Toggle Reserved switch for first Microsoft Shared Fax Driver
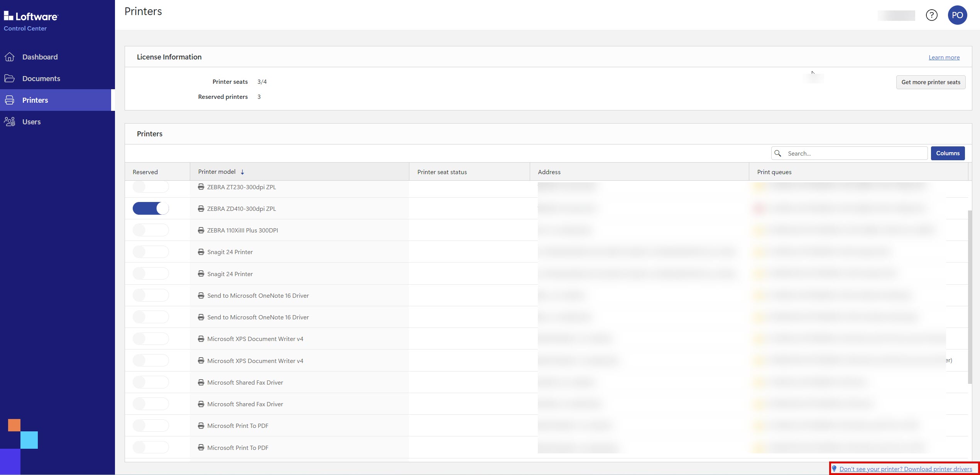Viewport: 980px width, 475px height. click(x=150, y=382)
